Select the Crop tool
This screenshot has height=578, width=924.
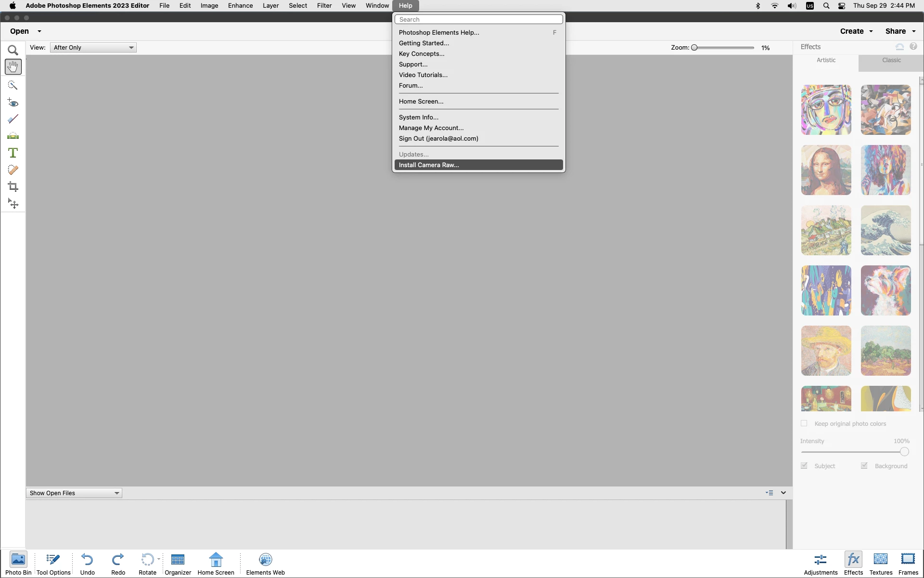(x=13, y=186)
